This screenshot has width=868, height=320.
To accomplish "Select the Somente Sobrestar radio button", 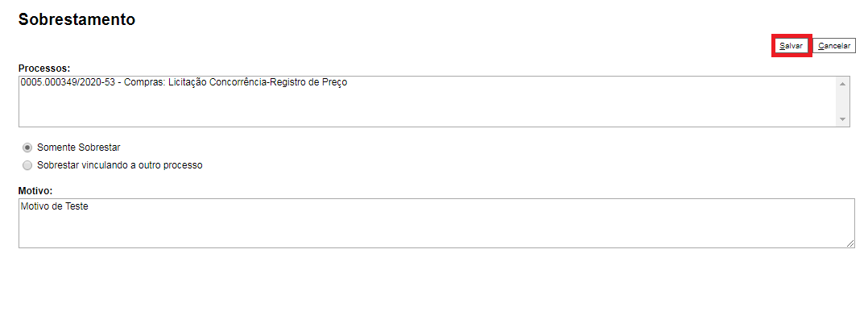I will tap(27, 148).
